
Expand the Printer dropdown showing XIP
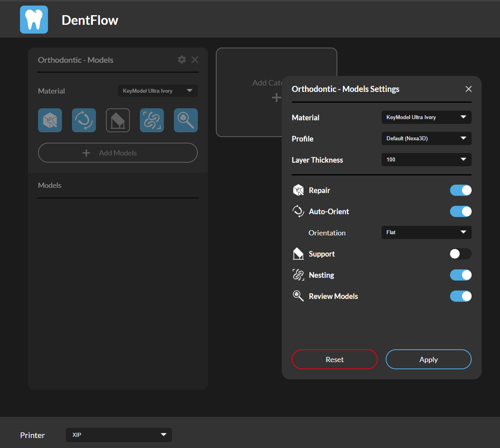tap(118, 435)
